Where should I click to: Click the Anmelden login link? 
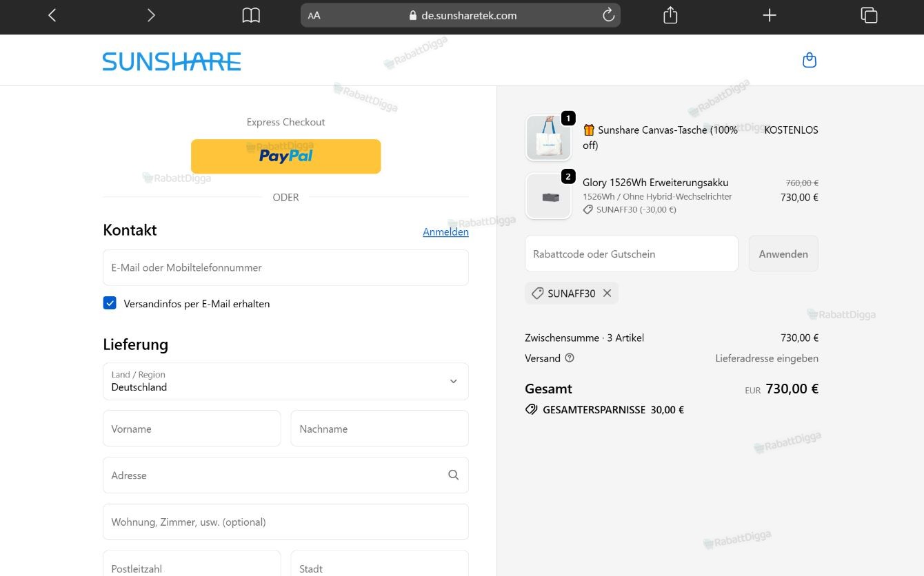point(445,232)
